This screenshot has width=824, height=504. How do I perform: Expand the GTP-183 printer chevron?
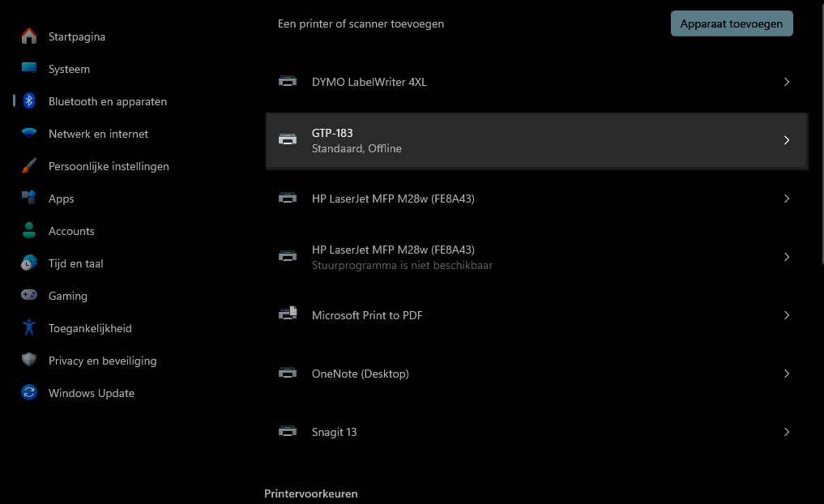pyautogui.click(x=786, y=140)
